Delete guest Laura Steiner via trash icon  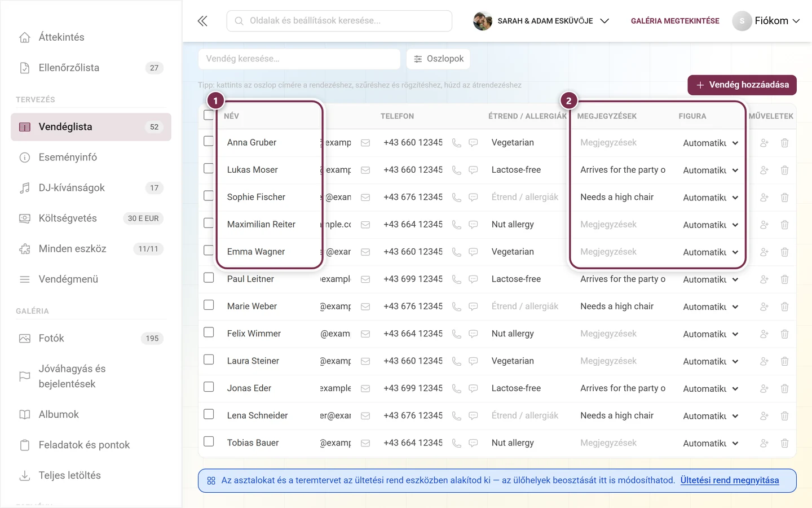tap(784, 361)
